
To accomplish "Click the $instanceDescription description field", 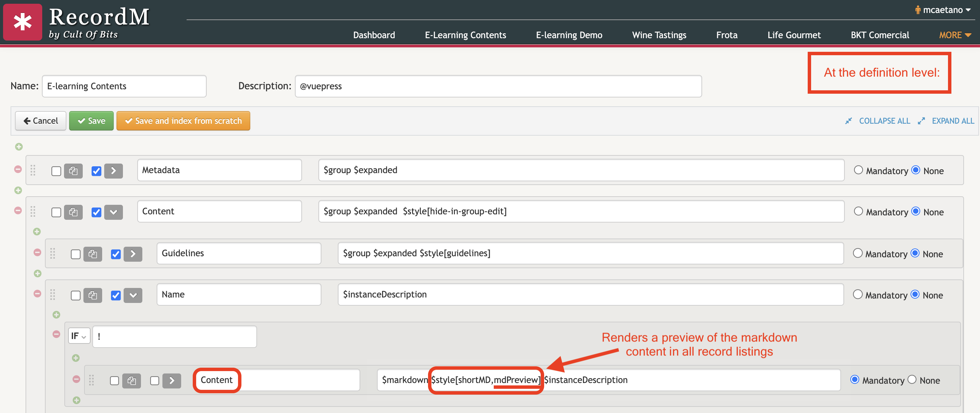I will tap(590, 295).
